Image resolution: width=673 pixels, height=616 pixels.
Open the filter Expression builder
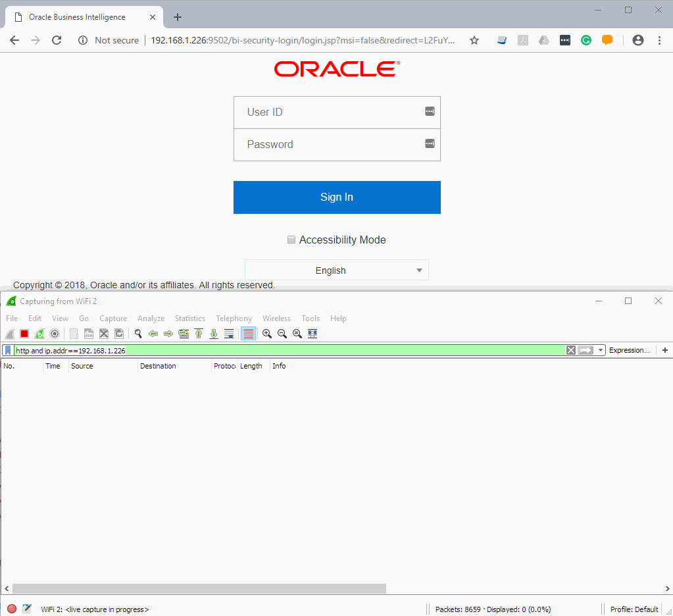(629, 350)
